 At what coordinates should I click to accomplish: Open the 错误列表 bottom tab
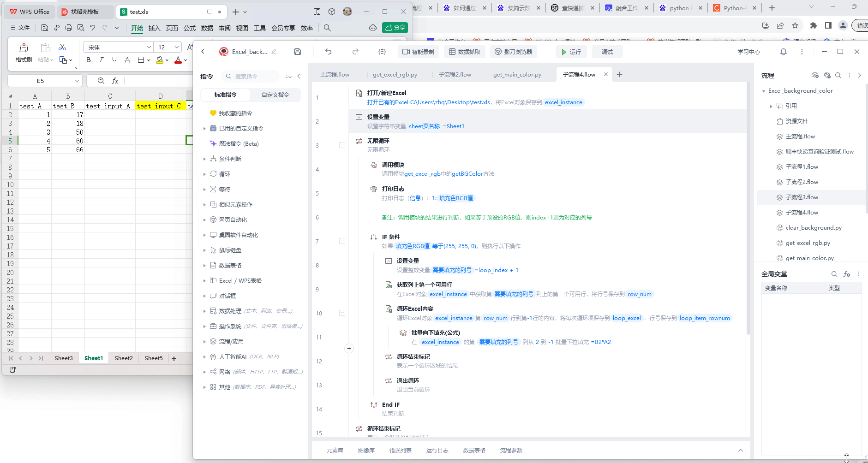(x=401, y=451)
